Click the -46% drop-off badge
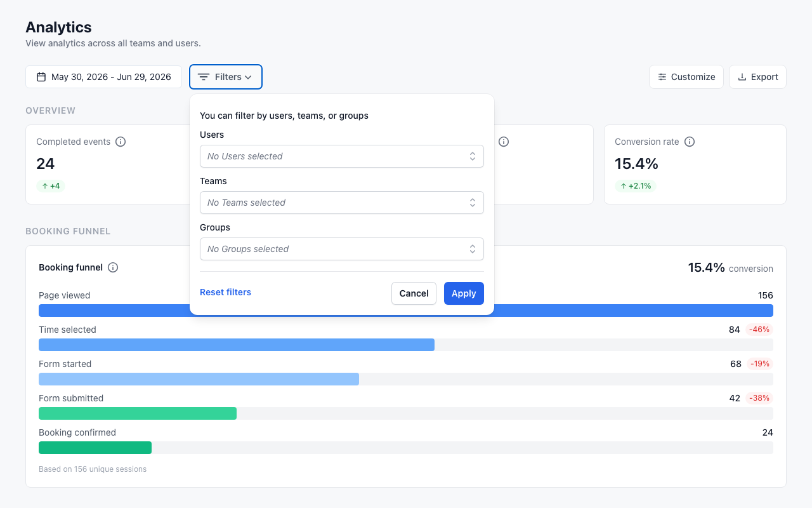812x508 pixels. 759,330
